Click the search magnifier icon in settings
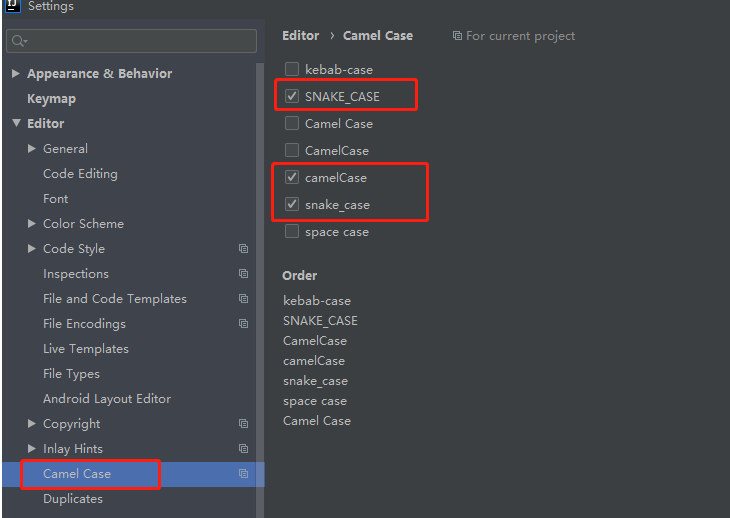The image size is (730, 518). click(x=19, y=41)
